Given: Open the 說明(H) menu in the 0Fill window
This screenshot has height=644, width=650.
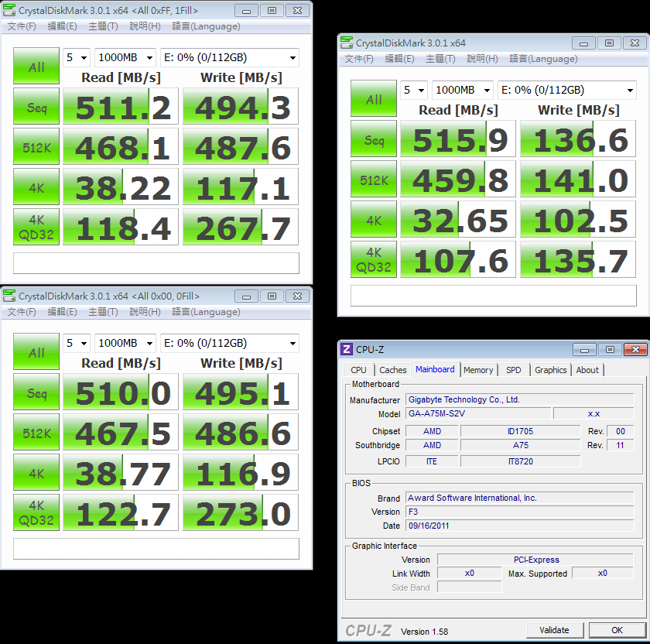Looking at the screenshot, I should 145,312.
